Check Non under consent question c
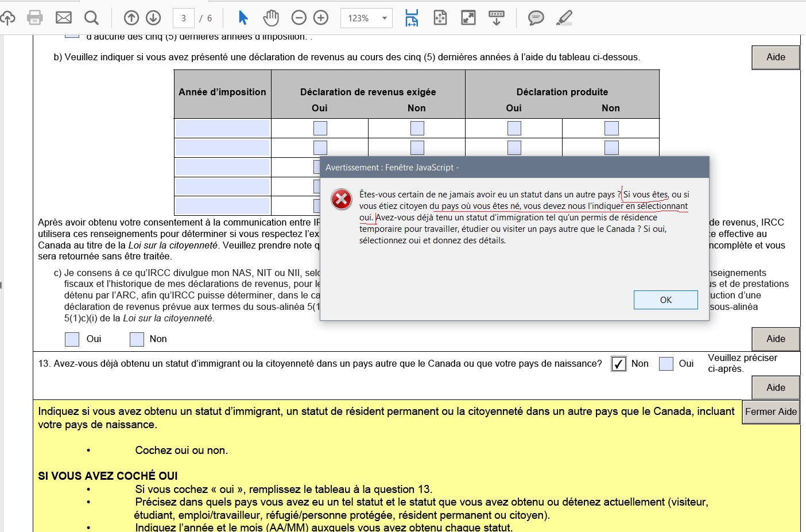Image resolution: width=806 pixels, height=532 pixels. [137, 339]
